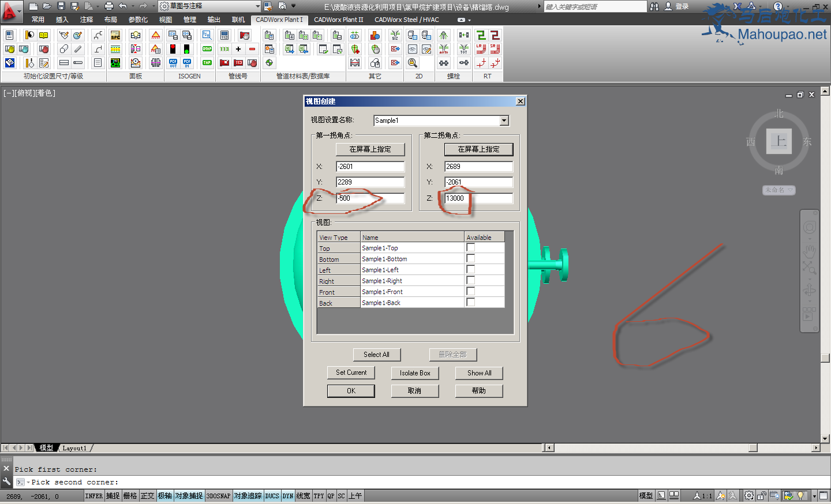Click the second corner Z field showing 13000
This screenshot has width=831, height=504.
click(x=478, y=198)
